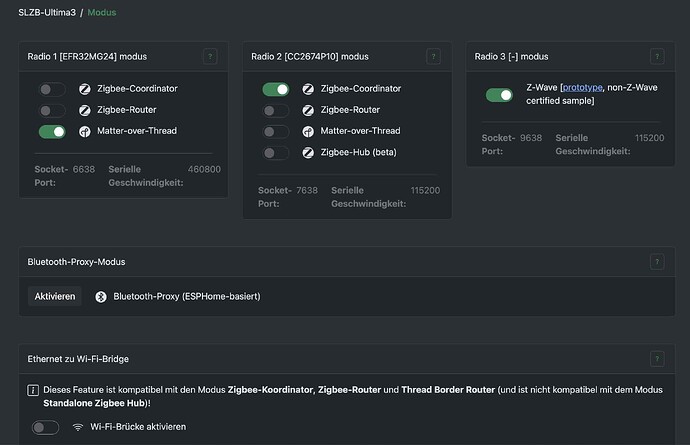Click the info icon in Ethernet bridge notice
The height and width of the screenshot is (445, 690).
pos(33,390)
